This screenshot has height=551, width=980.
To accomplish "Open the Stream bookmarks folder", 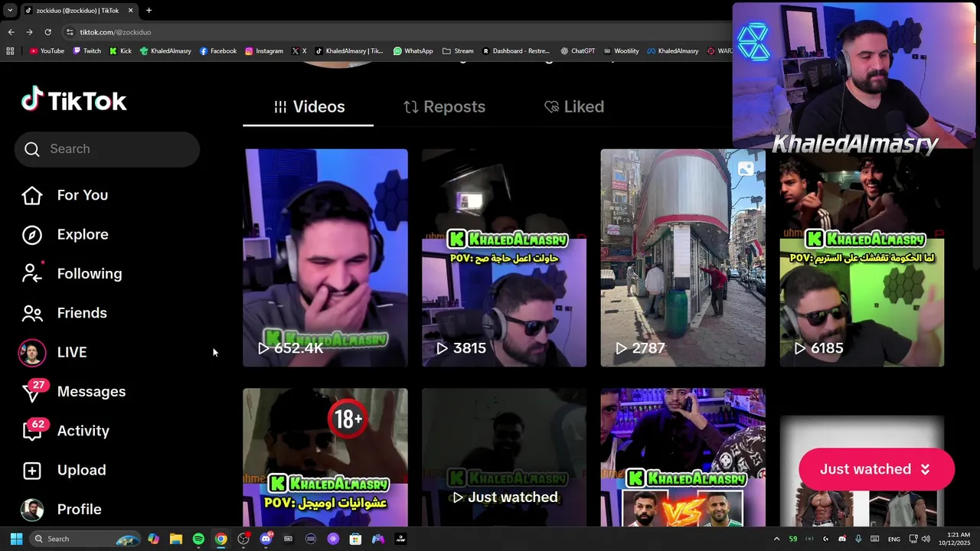I will coord(458,51).
